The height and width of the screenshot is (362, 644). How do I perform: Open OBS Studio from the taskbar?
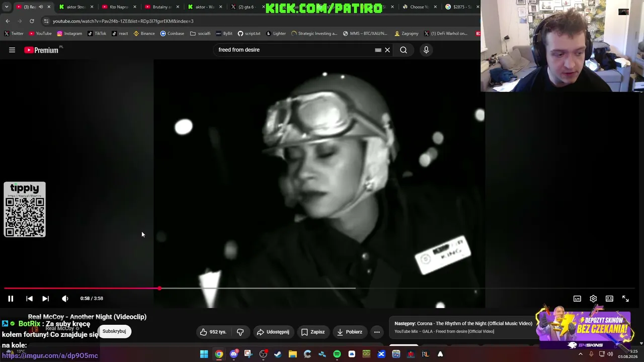coord(263,354)
